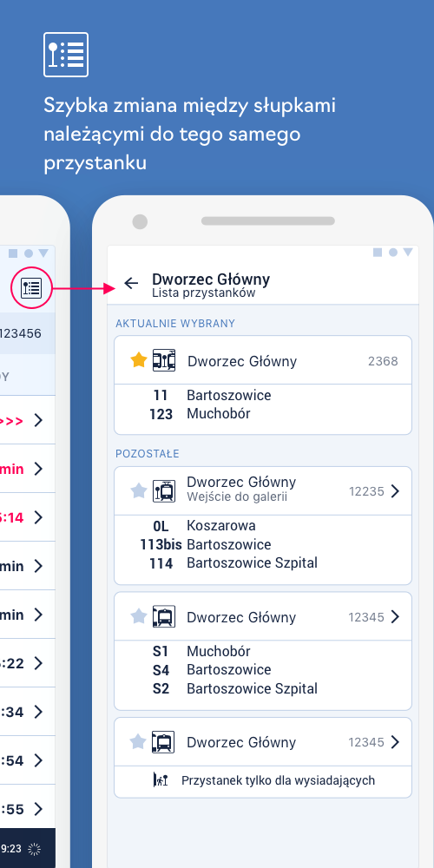
Task: Click Przystanek tylko dla wysiadających text
Action: [x=279, y=780]
